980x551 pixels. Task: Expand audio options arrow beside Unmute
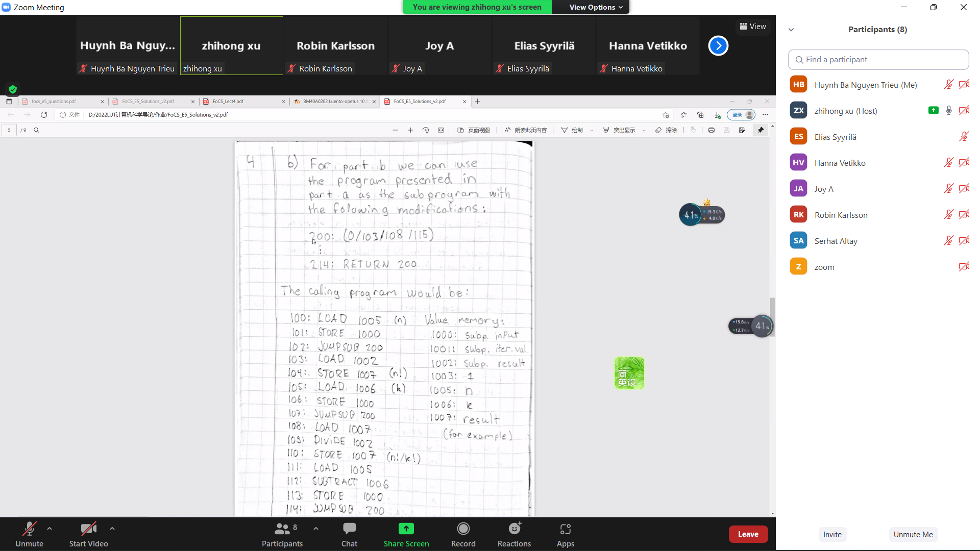coord(50,529)
